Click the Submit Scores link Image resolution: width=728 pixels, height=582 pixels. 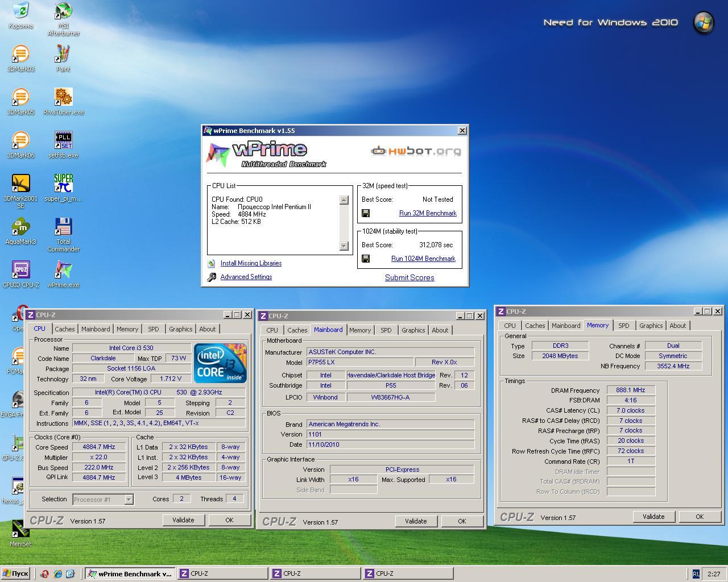pyautogui.click(x=409, y=277)
